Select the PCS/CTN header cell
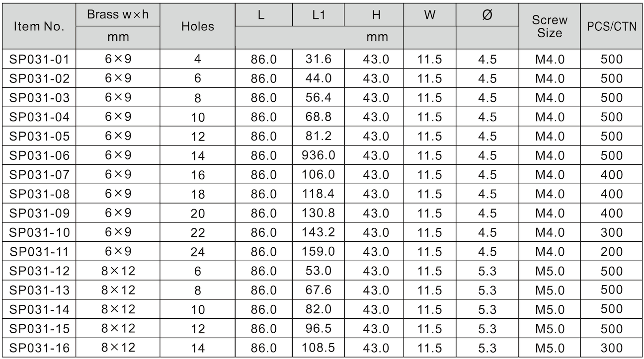The height and width of the screenshot is (359, 644). (x=611, y=27)
